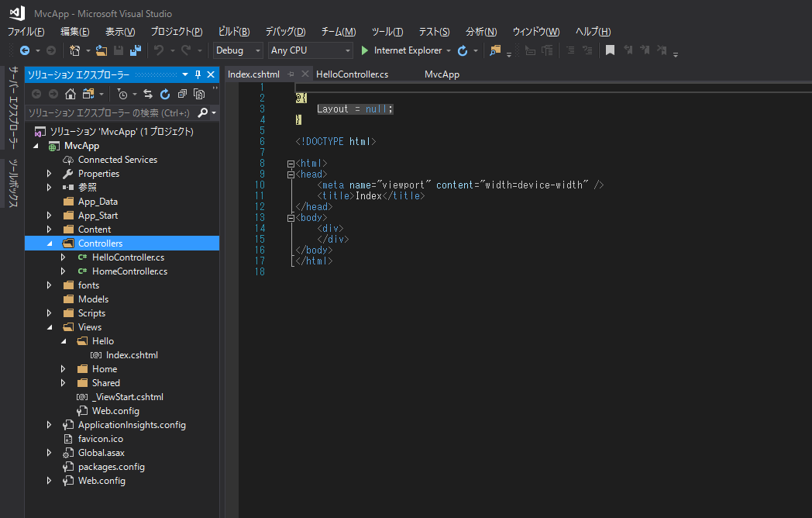This screenshot has height=518, width=812.
Task: Toggle Preview Selected Items in Solution Explorer
Action: (x=200, y=94)
